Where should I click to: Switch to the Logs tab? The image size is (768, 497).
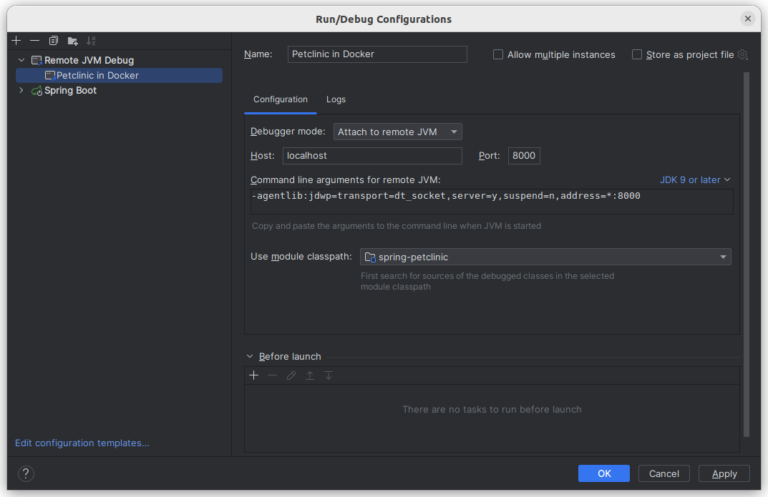pyautogui.click(x=336, y=100)
